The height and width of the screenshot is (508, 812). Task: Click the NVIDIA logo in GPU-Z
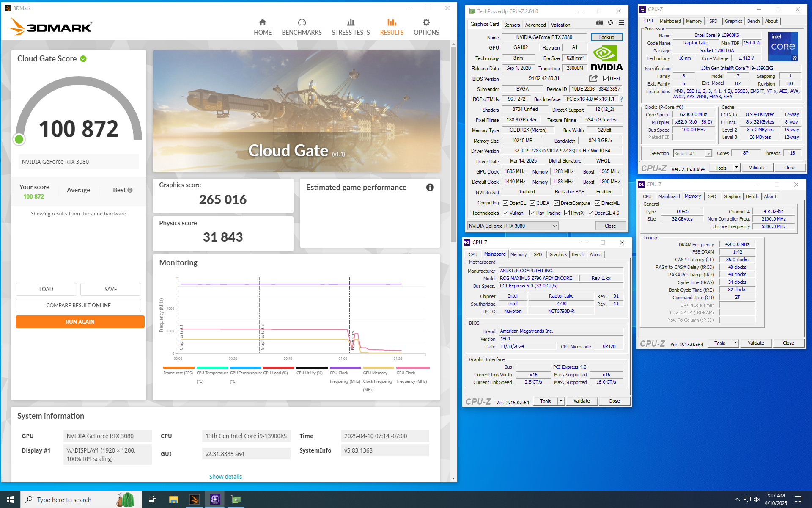[x=606, y=58]
